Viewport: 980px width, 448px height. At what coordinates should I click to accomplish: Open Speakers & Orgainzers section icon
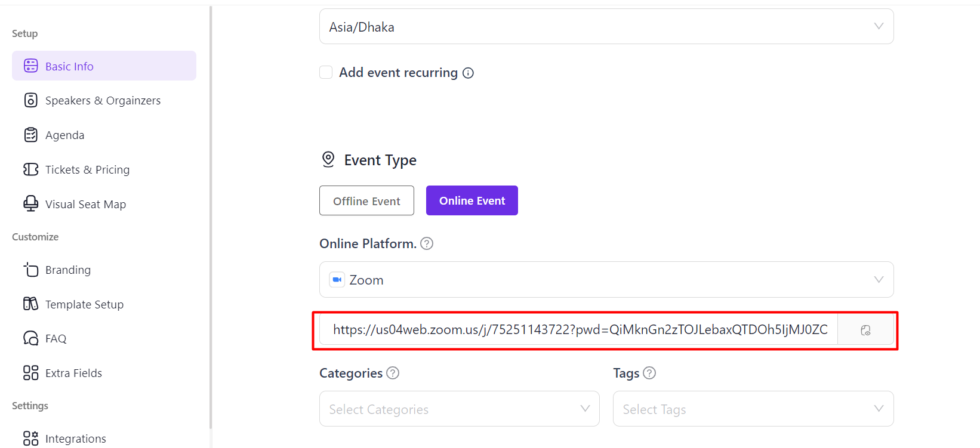coord(30,100)
